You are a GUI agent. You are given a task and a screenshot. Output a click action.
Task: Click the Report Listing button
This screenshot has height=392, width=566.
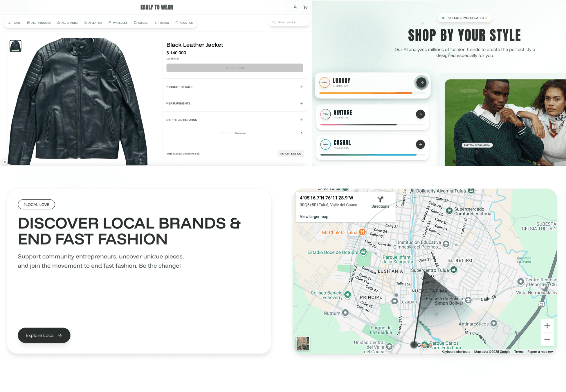291,154
